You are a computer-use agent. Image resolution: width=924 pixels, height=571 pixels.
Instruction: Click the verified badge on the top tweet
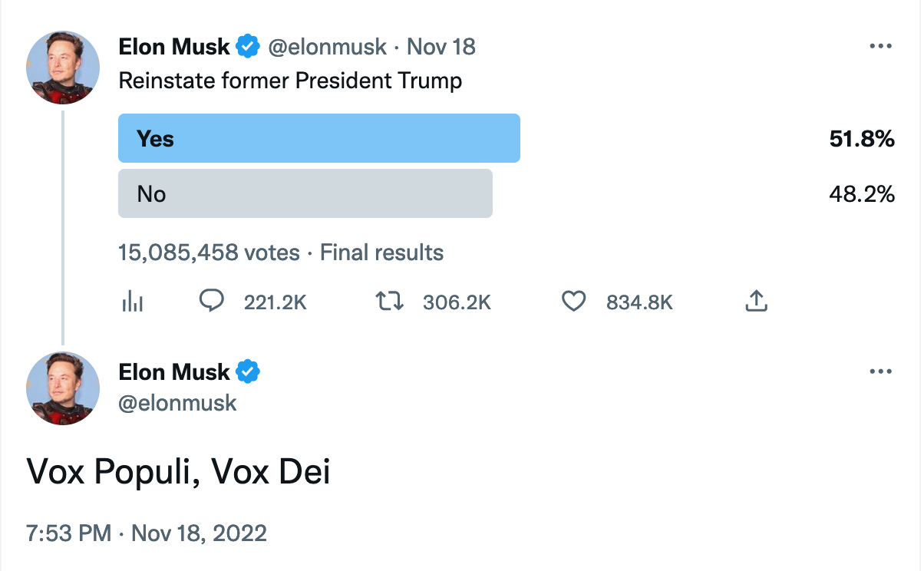(x=247, y=47)
